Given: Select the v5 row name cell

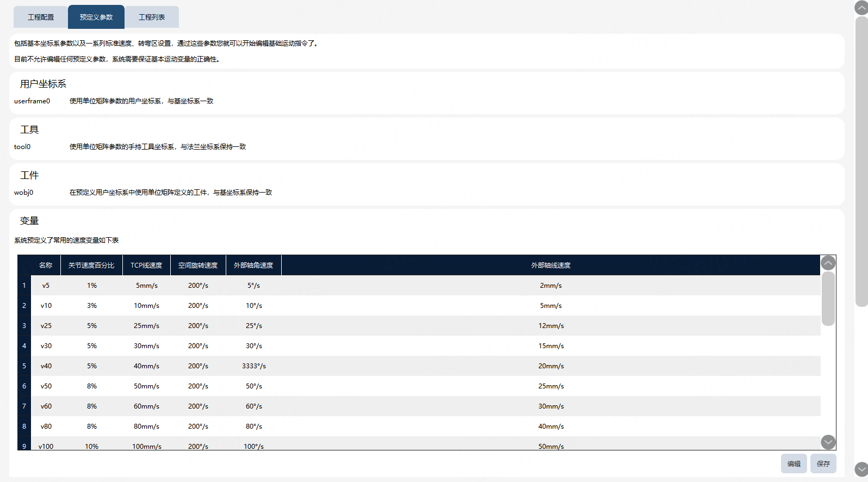Looking at the screenshot, I should pyautogui.click(x=46, y=286).
